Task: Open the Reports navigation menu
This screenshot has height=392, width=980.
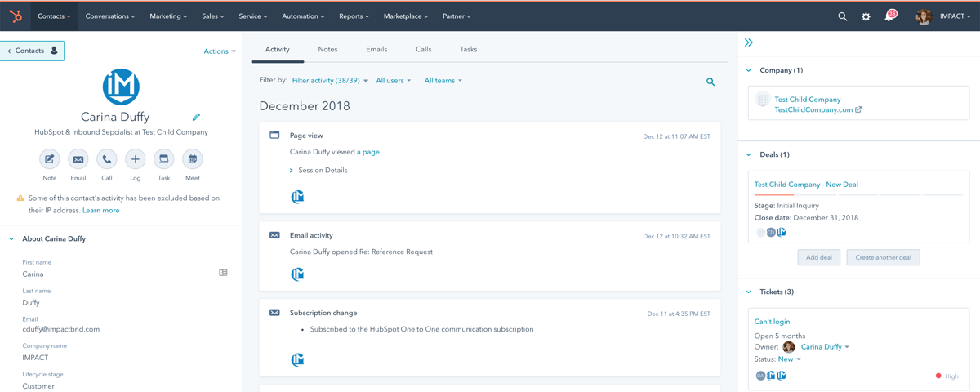Action: tap(354, 16)
